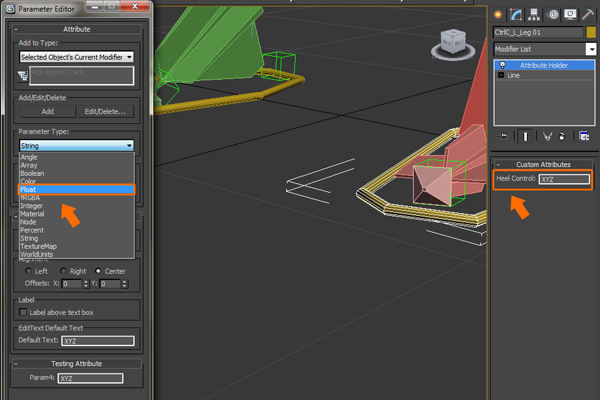
Task: Open Configure Modifier Sets icon
Action: point(584,136)
